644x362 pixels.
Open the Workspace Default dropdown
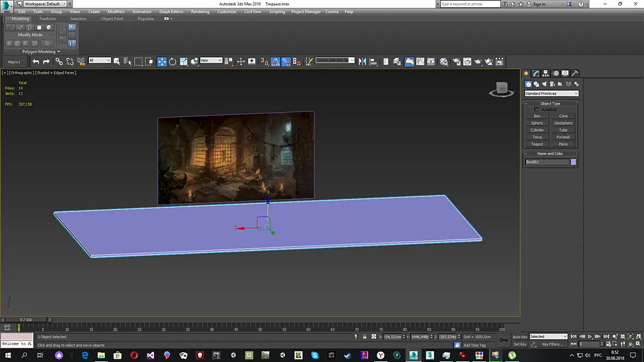45,4
